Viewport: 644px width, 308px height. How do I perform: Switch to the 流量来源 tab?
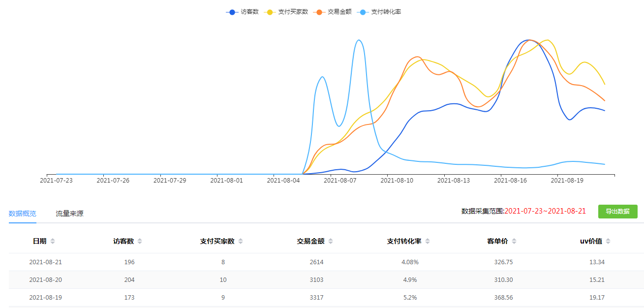69,214
